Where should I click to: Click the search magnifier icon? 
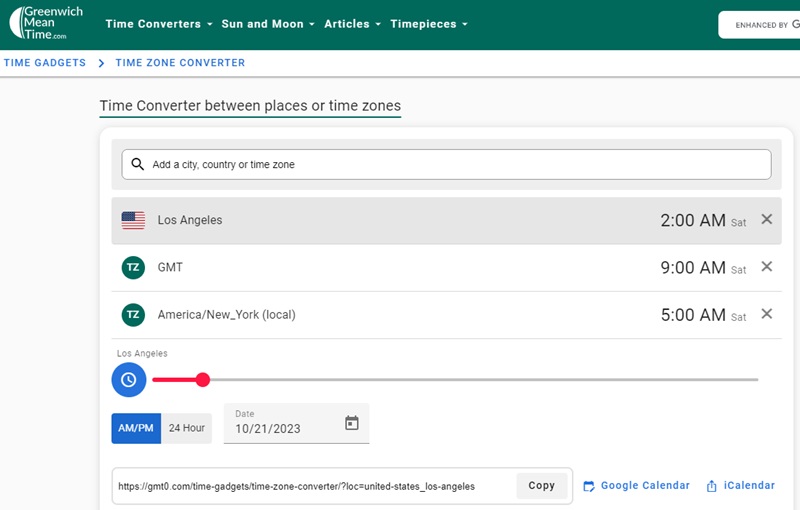pos(137,164)
